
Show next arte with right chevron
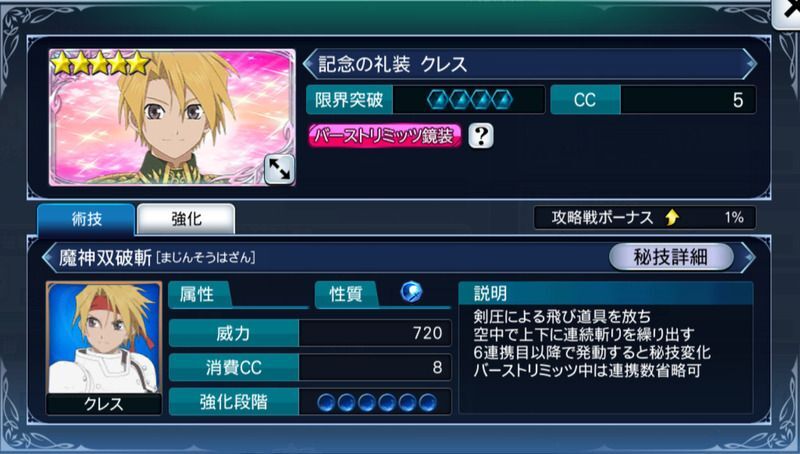tap(748, 258)
